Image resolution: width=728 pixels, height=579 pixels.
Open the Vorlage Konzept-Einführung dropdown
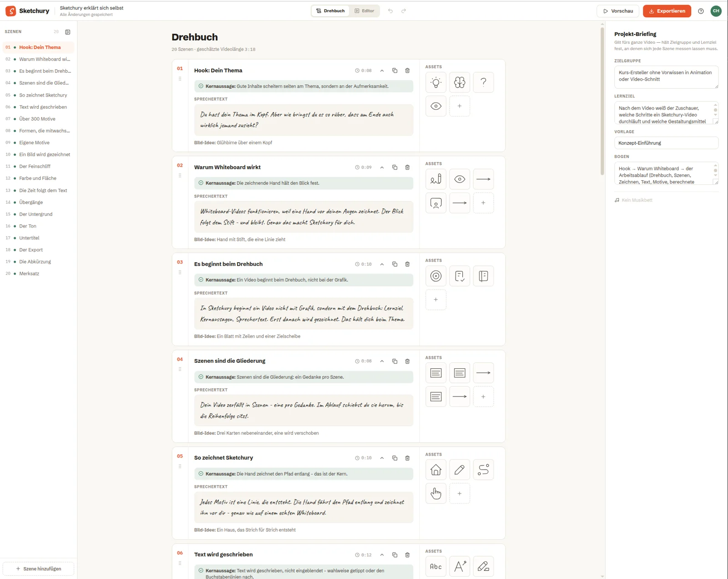coord(666,143)
